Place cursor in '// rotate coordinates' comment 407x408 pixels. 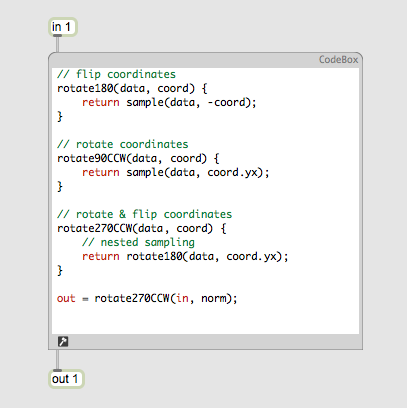(123, 144)
